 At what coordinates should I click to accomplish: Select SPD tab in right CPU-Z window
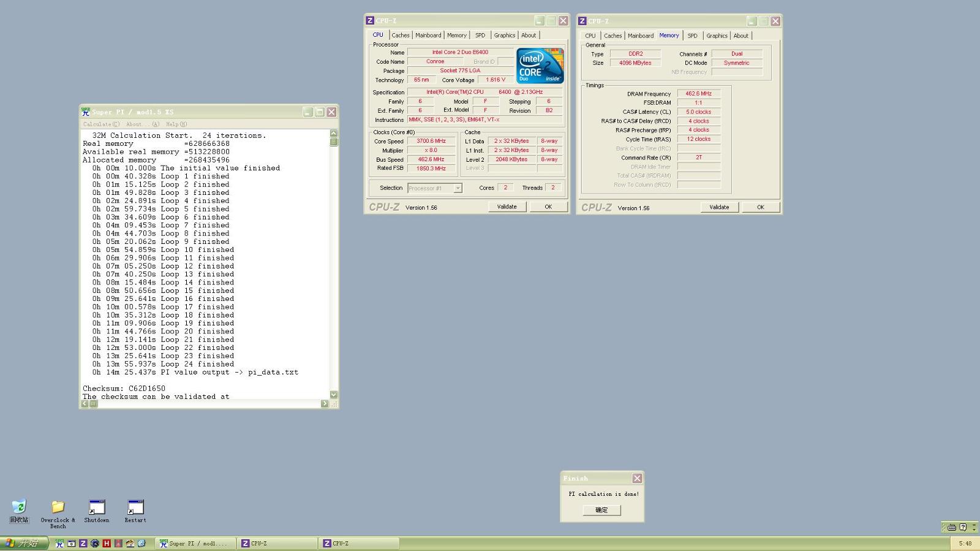692,36
